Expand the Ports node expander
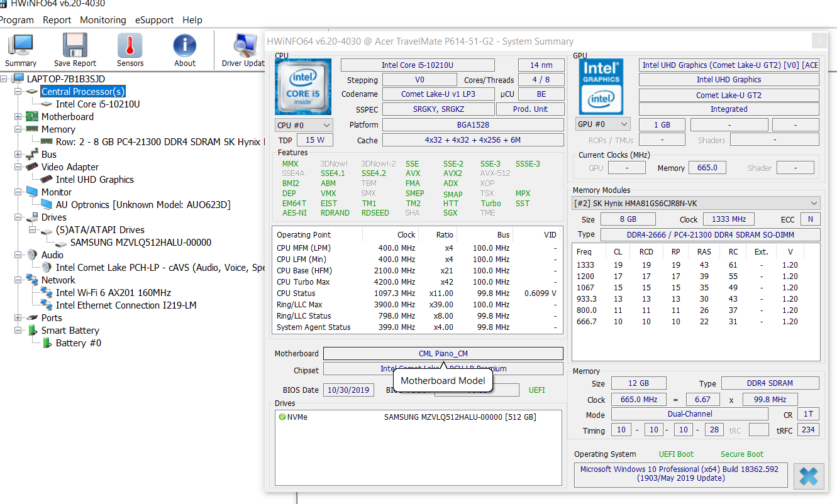The width and height of the screenshot is (837, 504). coord(18,318)
